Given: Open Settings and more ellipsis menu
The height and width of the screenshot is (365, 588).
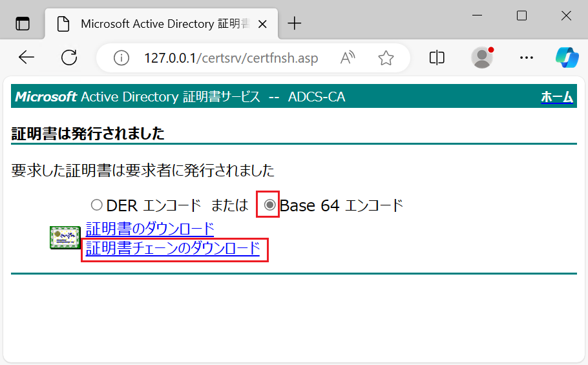Looking at the screenshot, I should [x=527, y=57].
